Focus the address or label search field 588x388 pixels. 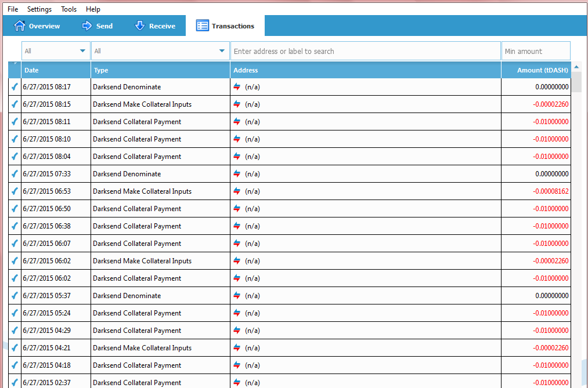(x=366, y=51)
